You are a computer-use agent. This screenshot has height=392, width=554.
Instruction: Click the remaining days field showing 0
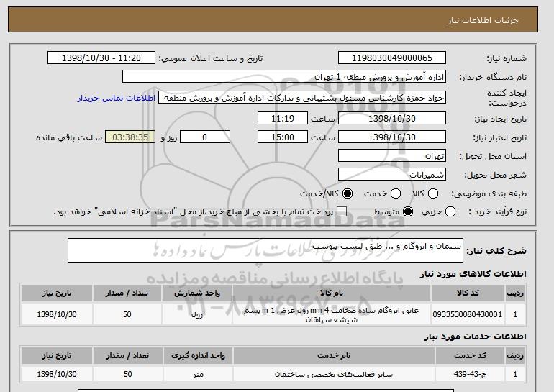click(205, 137)
